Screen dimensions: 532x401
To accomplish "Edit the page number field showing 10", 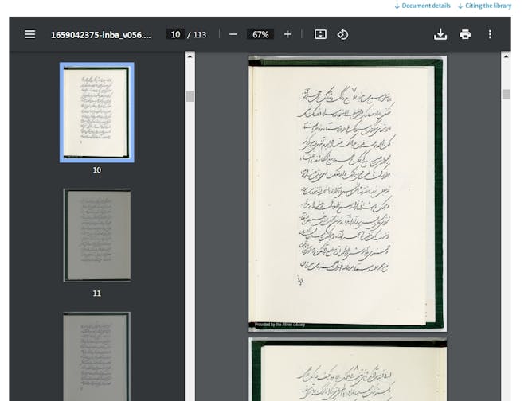I will (x=175, y=34).
